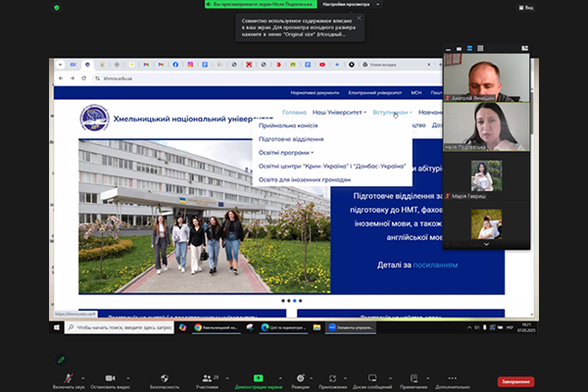Image resolution: width=588 pixels, height=392 pixels.
Task: Switch video panel to single-speaker thumbnail
Action: [459, 49]
